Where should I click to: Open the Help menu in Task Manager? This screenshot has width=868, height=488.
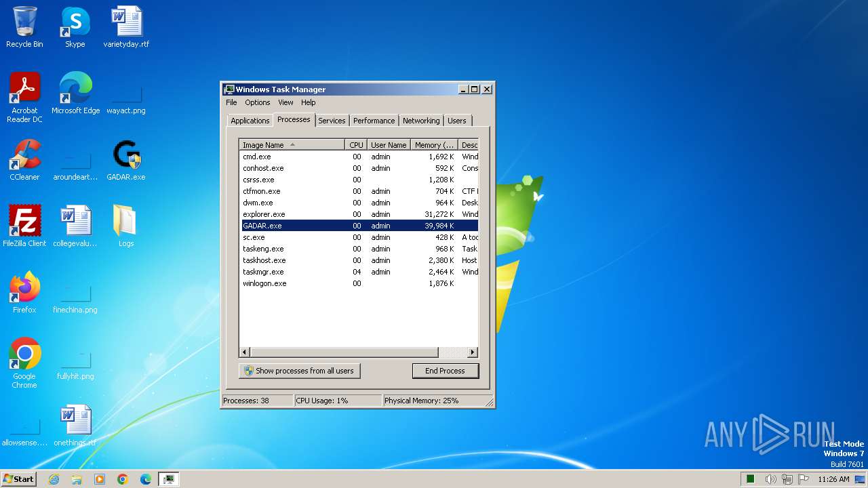point(308,102)
